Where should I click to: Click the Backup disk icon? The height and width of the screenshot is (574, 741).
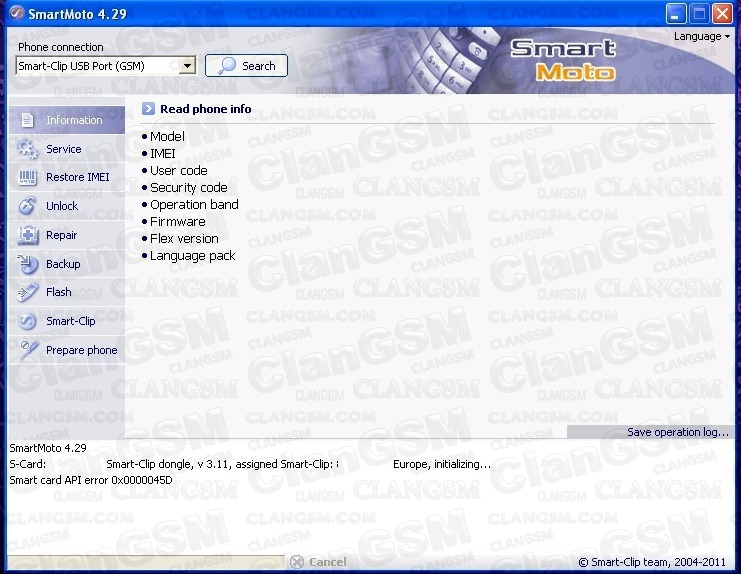pos(27,264)
